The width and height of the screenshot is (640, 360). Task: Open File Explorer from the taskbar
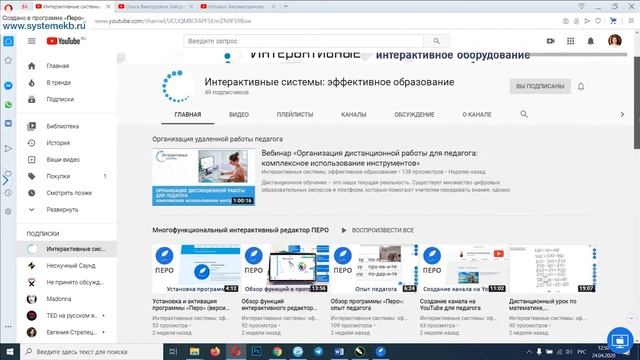click(x=194, y=351)
